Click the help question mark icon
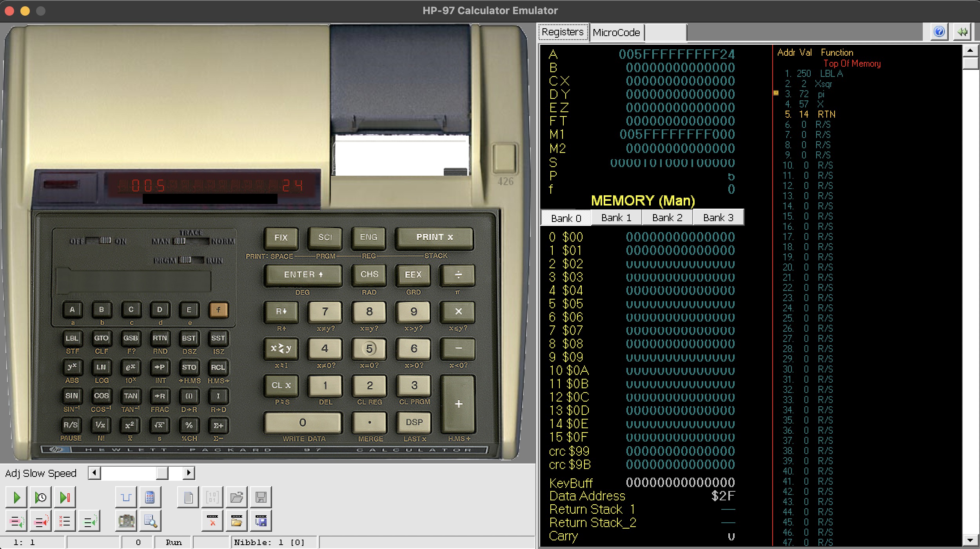This screenshot has height=549, width=980. (939, 32)
